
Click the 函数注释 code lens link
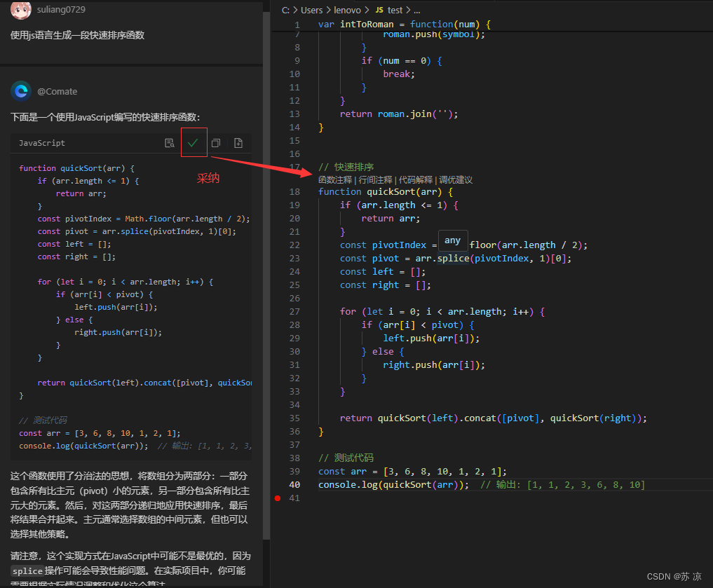tap(335, 180)
